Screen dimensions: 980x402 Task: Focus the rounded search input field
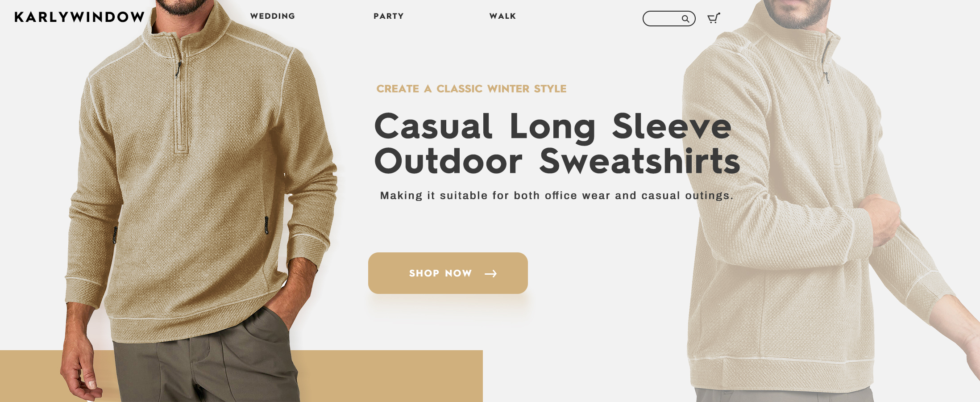(669, 18)
